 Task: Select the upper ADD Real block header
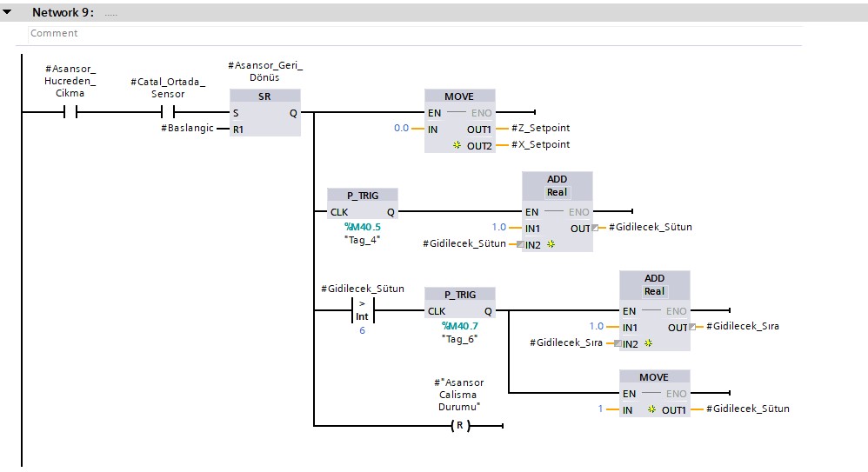[557, 185]
